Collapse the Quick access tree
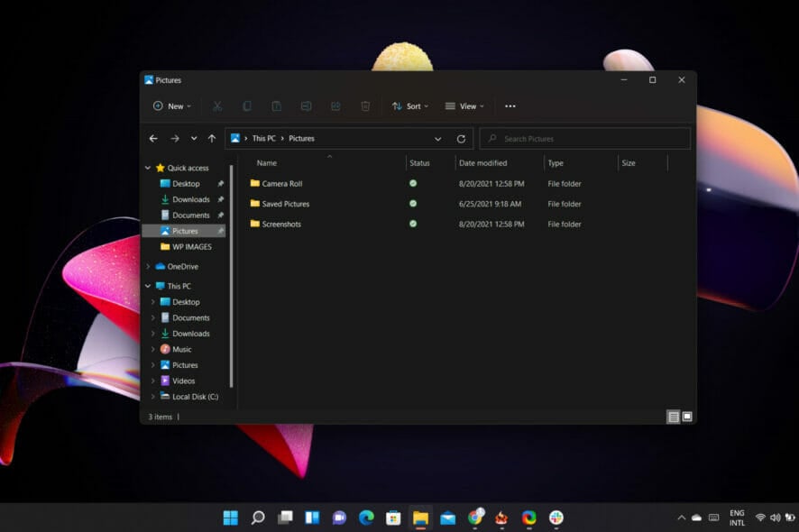 pos(148,168)
